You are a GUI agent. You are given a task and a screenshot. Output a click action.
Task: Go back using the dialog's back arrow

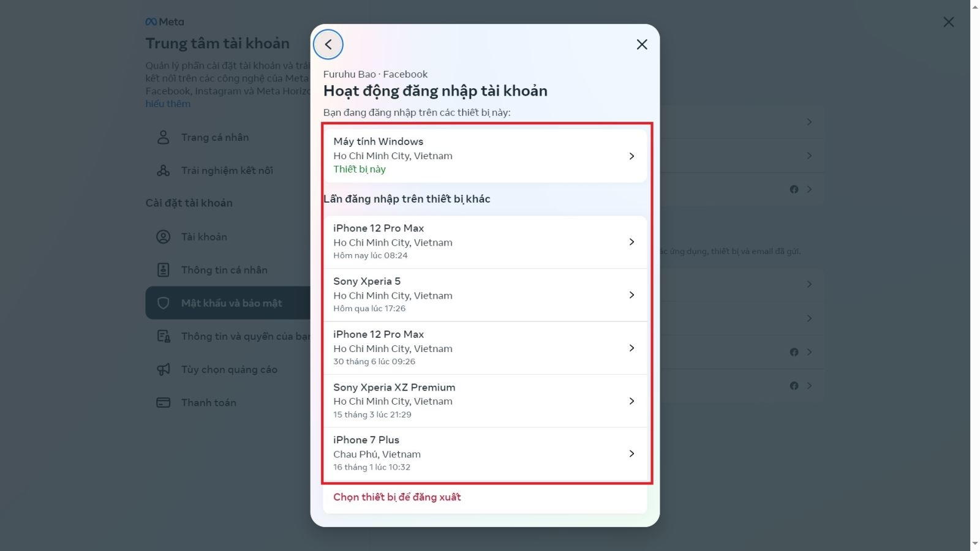328,45
